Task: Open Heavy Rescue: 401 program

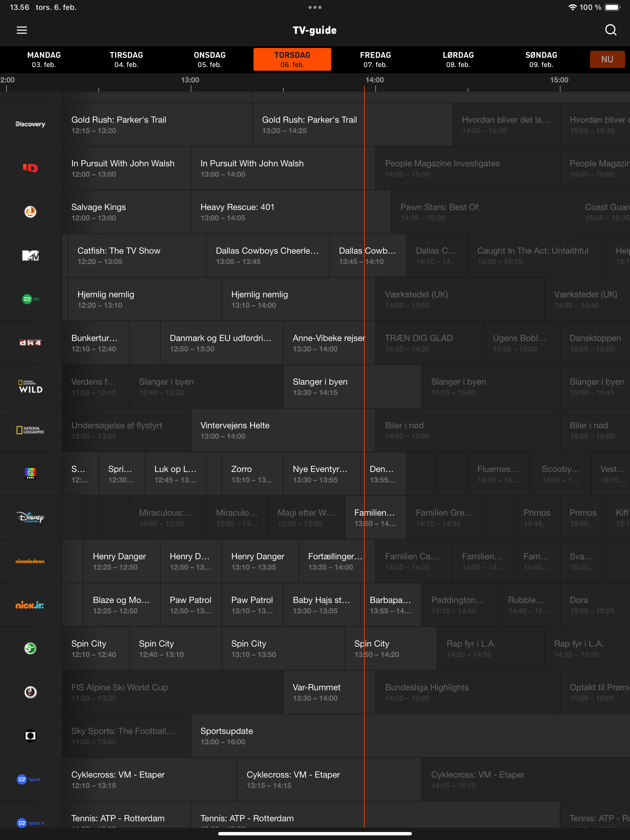Action: pyautogui.click(x=291, y=212)
